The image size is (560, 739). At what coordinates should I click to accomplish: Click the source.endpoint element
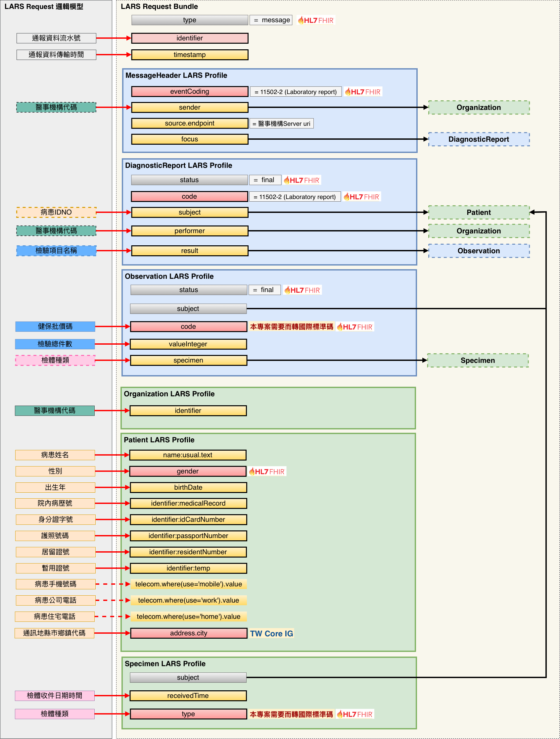tap(190, 123)
